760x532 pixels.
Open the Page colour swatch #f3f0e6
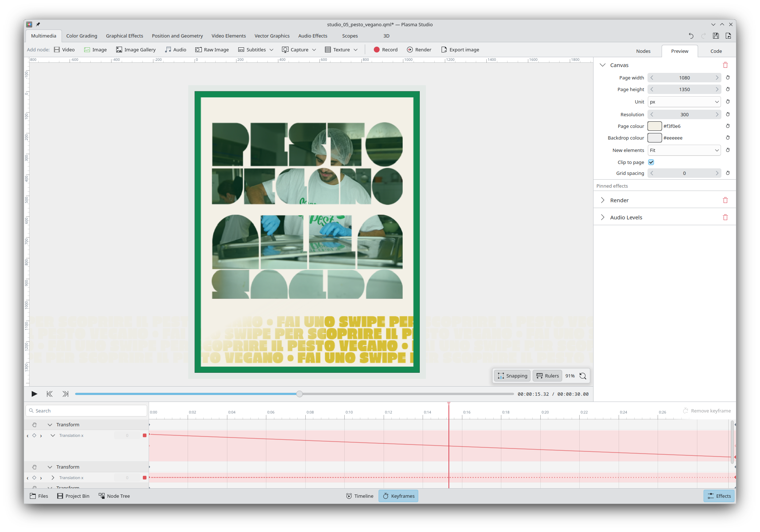(654, 126)
